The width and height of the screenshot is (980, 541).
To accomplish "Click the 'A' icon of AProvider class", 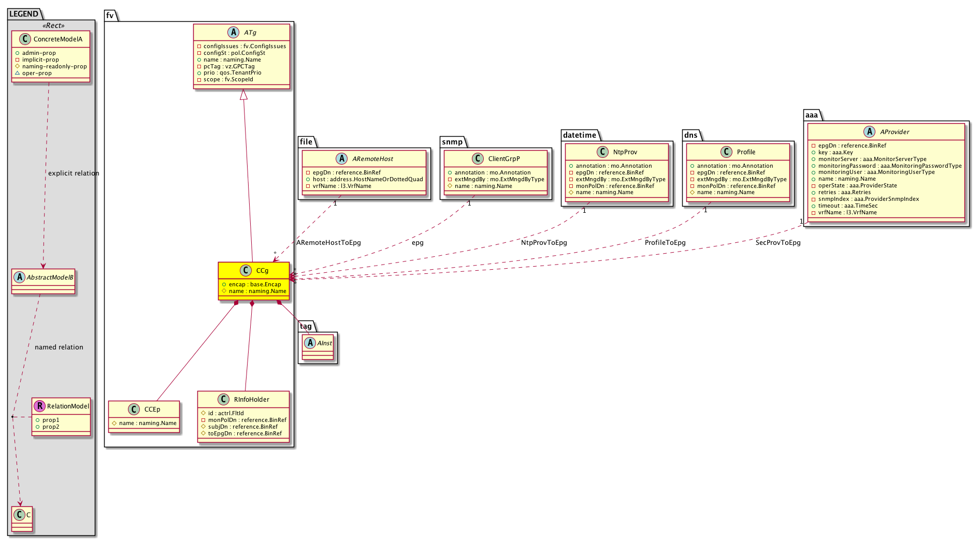I will click(869, 132).
